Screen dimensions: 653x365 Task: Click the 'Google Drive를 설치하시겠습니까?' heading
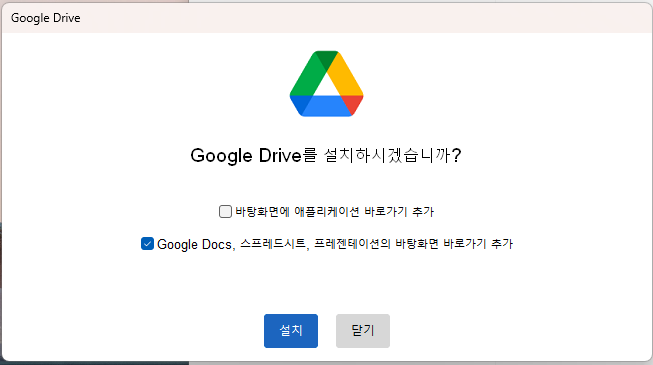(x=326, y=155)
